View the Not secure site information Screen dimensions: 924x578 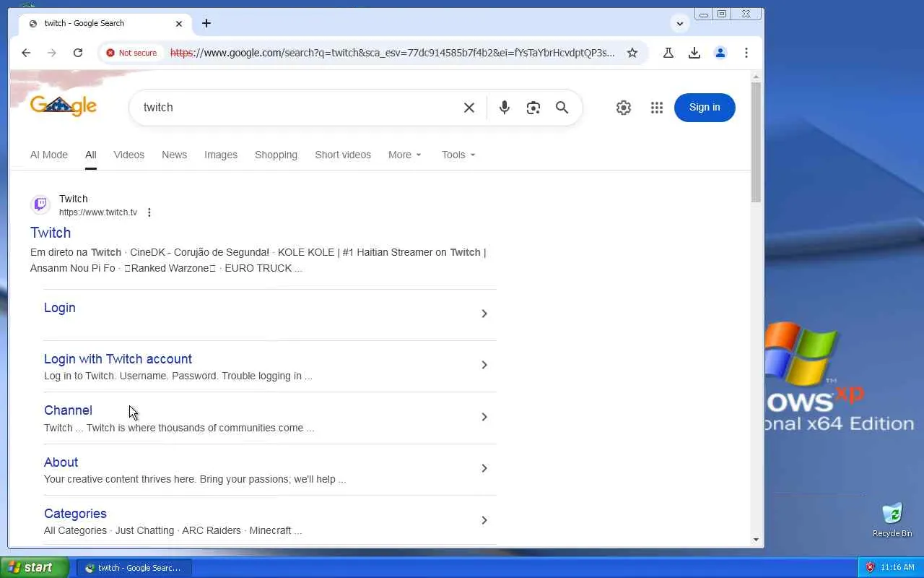131,53
